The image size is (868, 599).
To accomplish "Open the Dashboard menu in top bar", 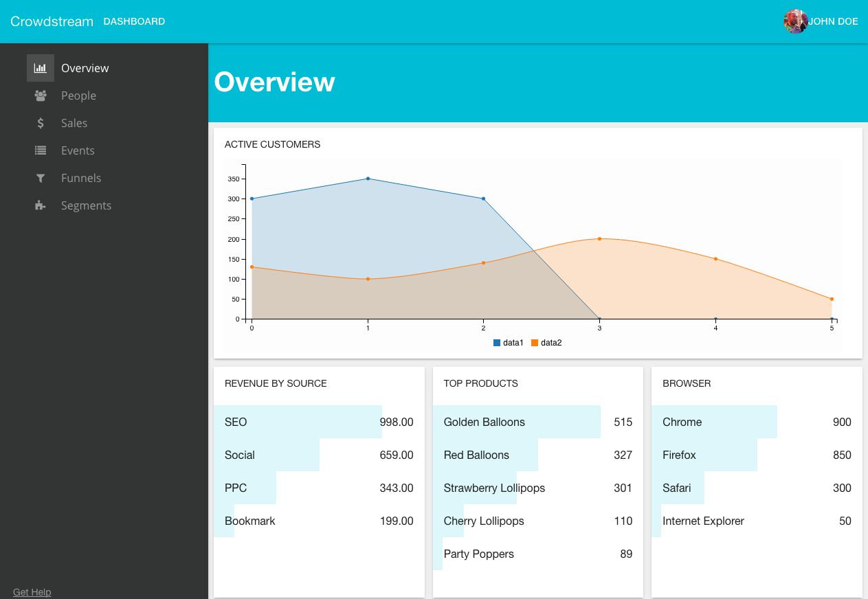I will click(x=134, y=21).
